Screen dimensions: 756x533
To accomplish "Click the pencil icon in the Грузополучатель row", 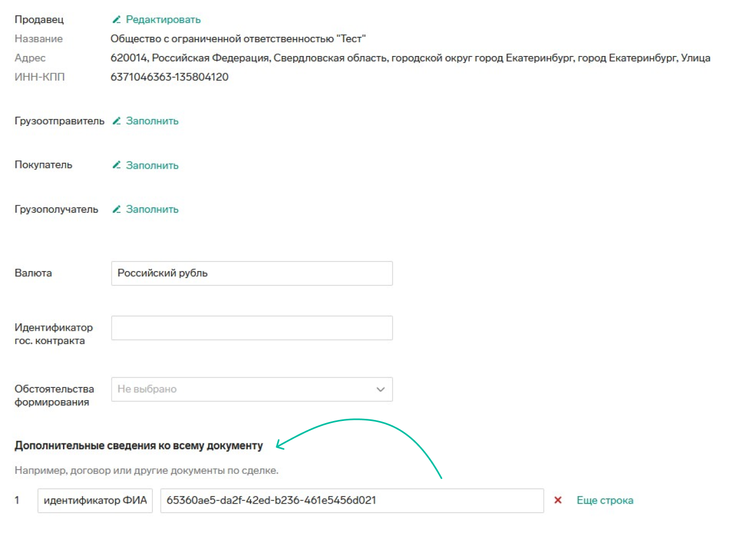I will click(x=116, y=209).
